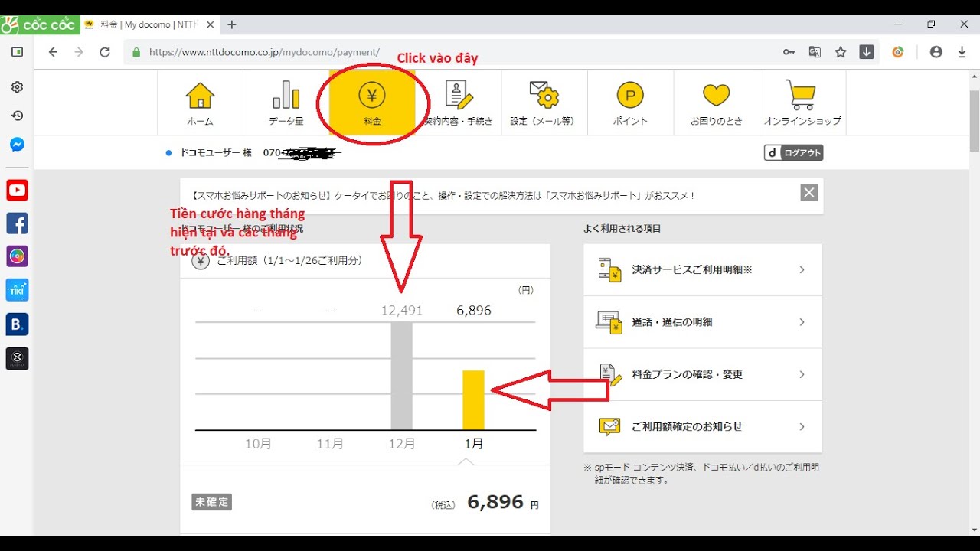
Task: Expand chevron beside 通話・通信の明細
Action: point(802,322)
